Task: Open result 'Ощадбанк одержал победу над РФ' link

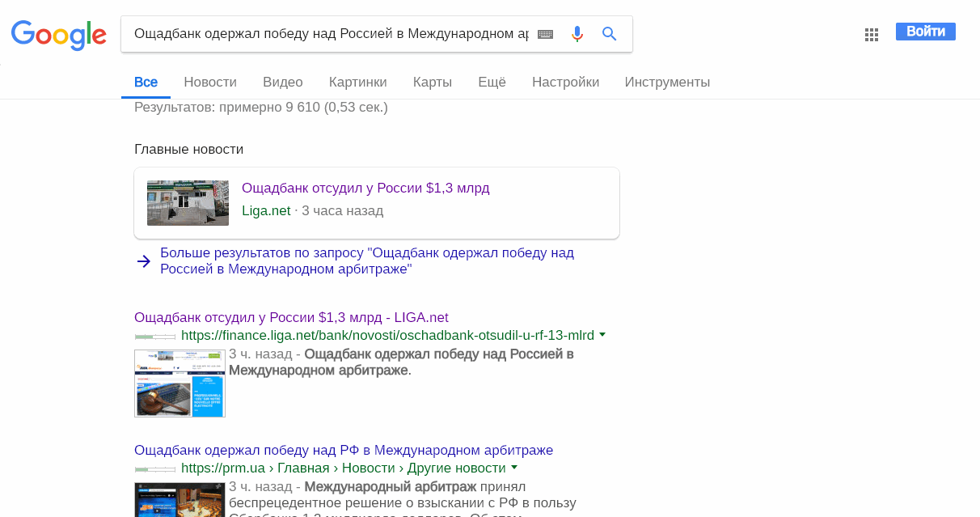Action: (x=344, y=450)
